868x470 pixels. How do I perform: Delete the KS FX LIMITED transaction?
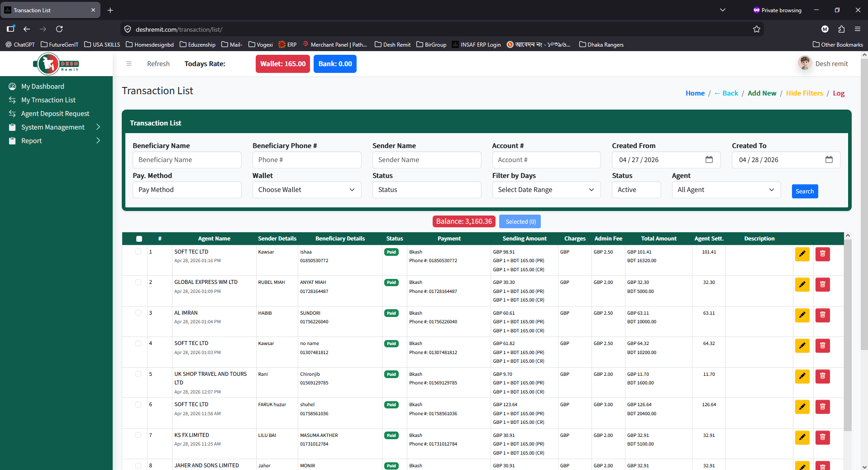tap(822, 437)
